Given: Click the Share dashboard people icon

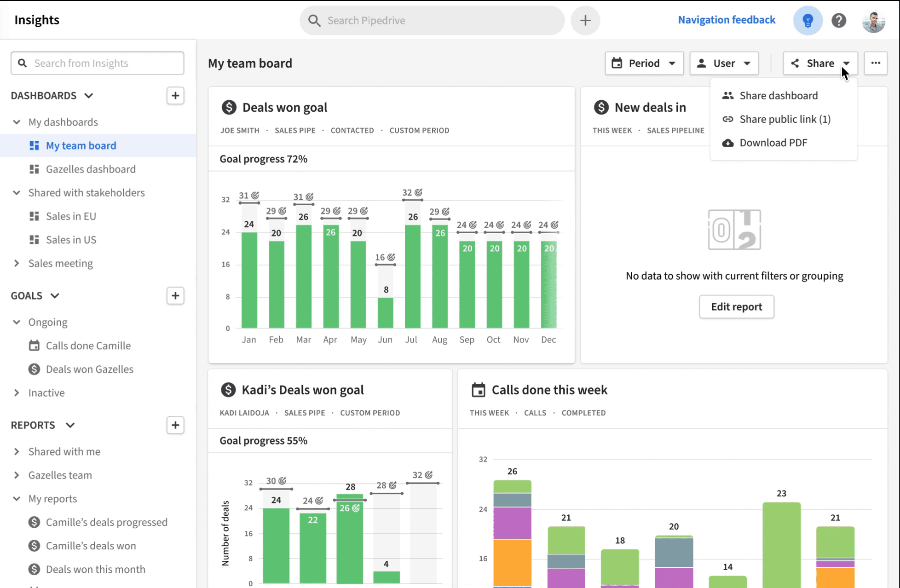Looking at the screenshot, I should (x=727, y=96).
